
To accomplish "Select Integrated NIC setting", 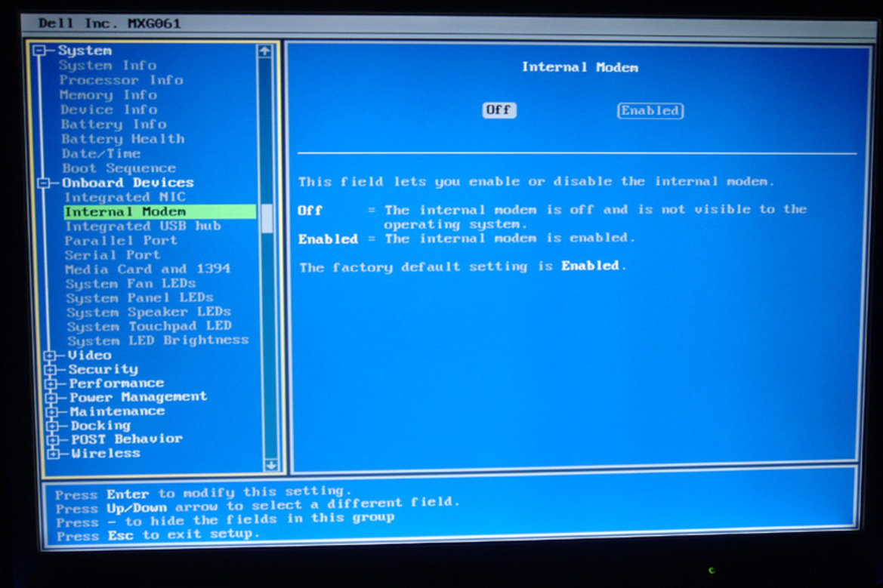I will 125,197.
